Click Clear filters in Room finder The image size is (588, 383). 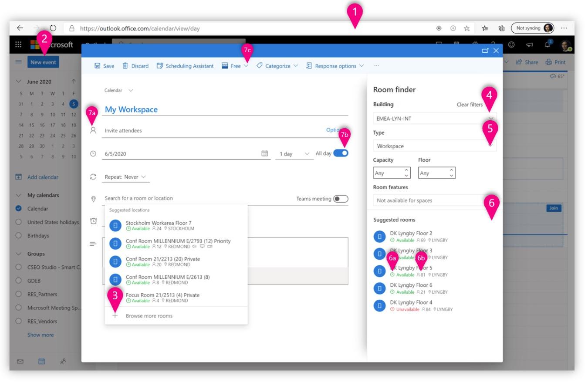tap(470, 105)
